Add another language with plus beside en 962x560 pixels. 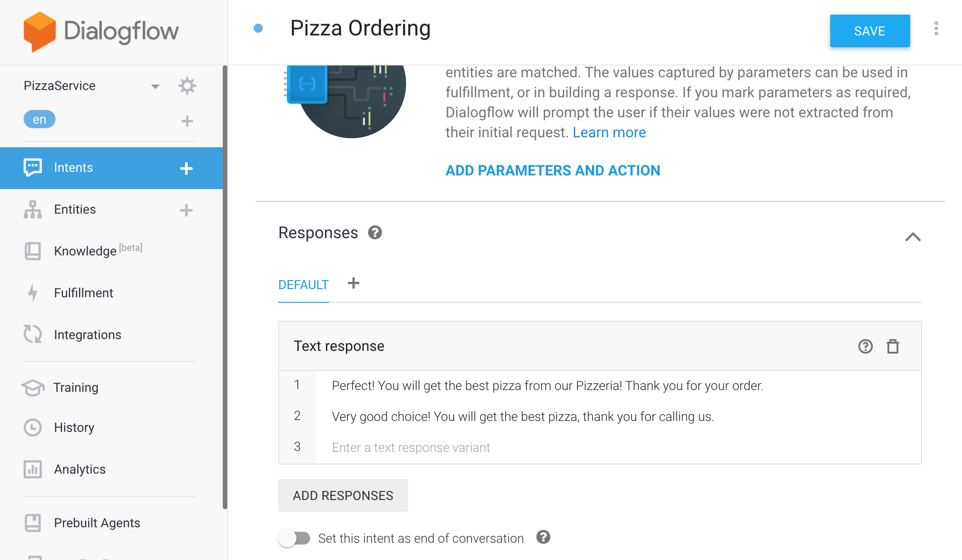tap(187, 121)
